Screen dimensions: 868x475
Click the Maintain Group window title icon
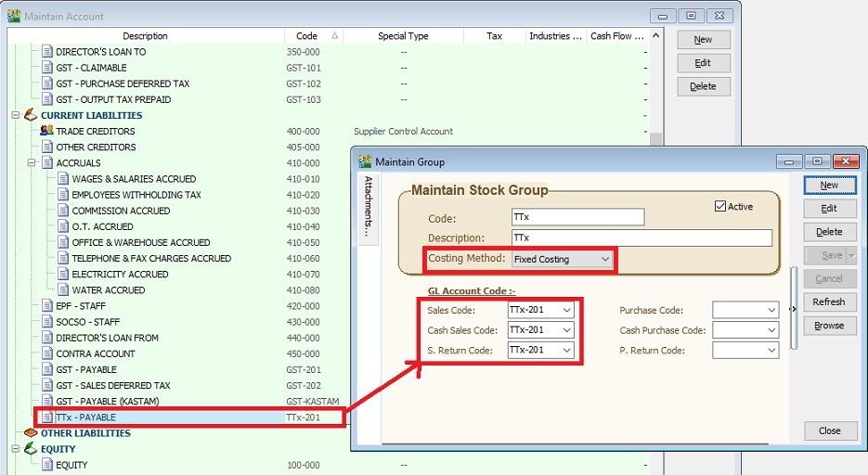click(x=365, y=161)
